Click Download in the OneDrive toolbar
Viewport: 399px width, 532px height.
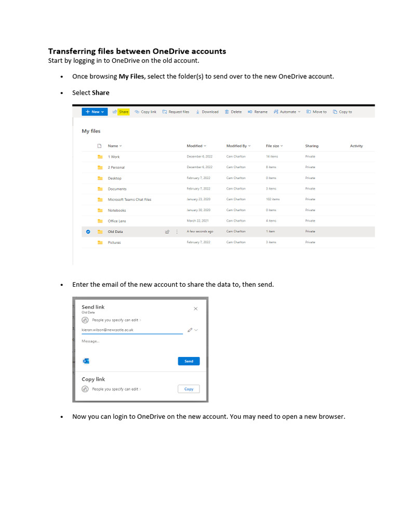[x=207, y=112]
